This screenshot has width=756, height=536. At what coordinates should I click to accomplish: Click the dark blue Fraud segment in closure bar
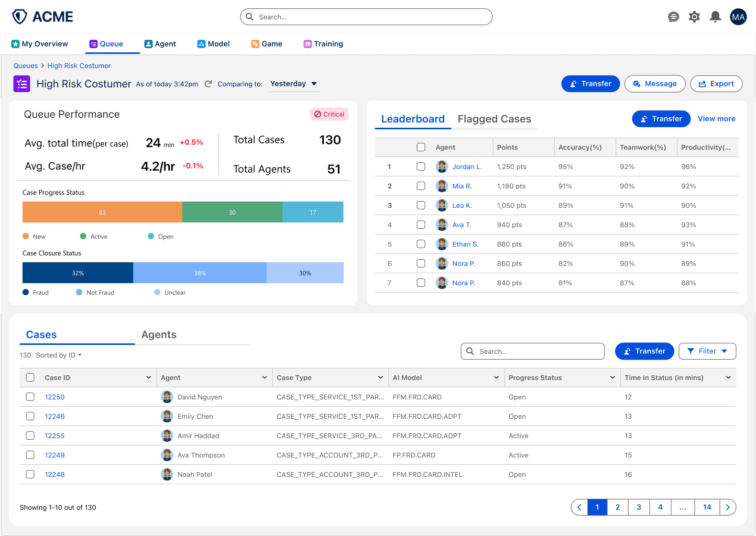coord(78,273)
